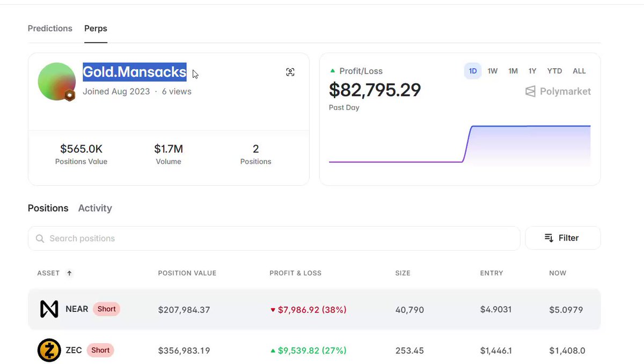Click the Search positions field

pos(274,238)
